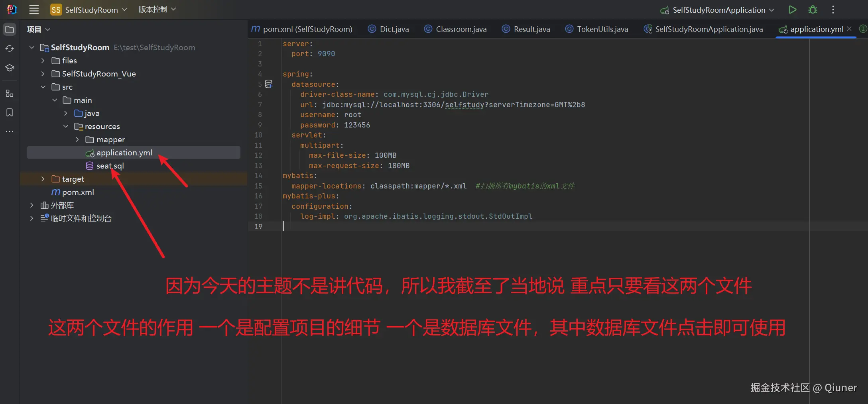Collapse the resources folder

66,126
